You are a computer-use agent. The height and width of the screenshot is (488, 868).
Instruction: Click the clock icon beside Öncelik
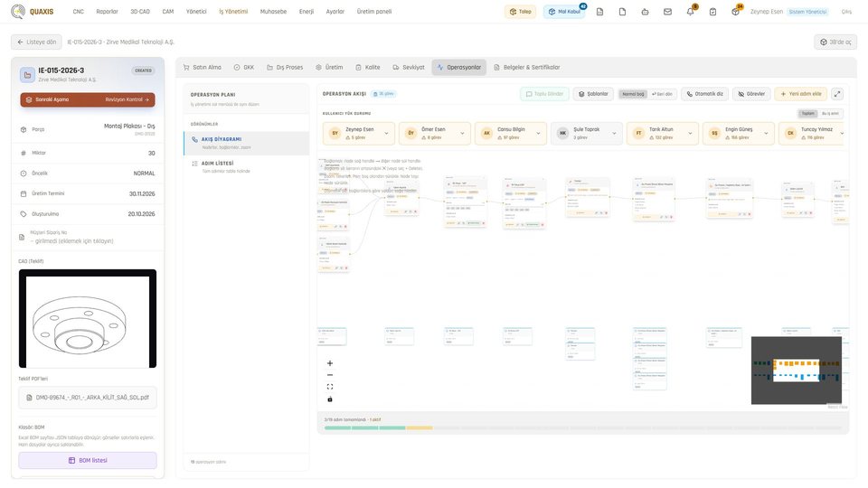(x=24, y=174)
